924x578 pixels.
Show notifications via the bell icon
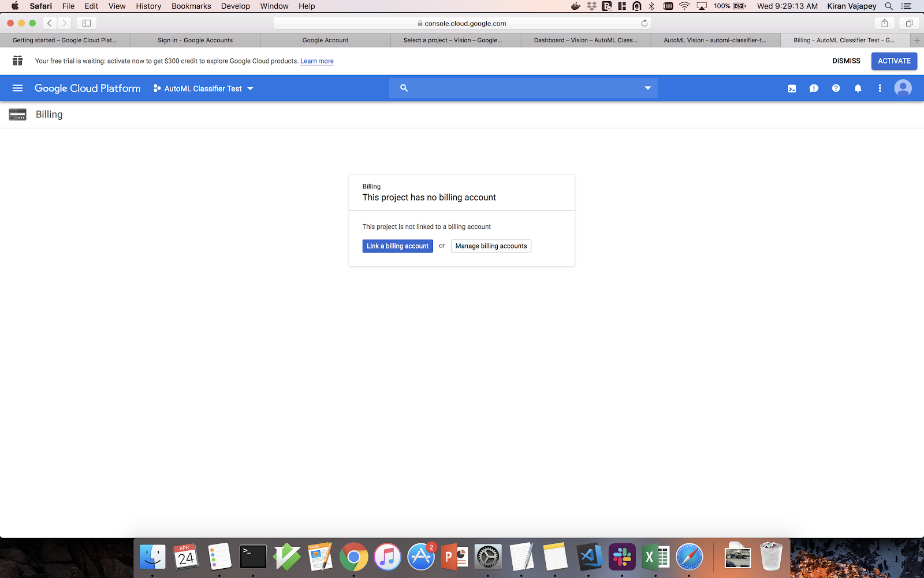pyautogui.click(x=858, y=88)
